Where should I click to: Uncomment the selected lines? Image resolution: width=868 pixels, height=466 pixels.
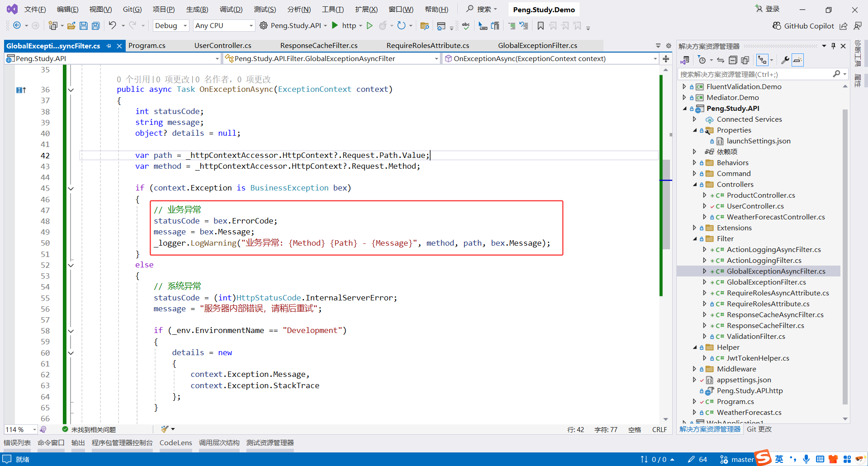[x=524, y=26]
